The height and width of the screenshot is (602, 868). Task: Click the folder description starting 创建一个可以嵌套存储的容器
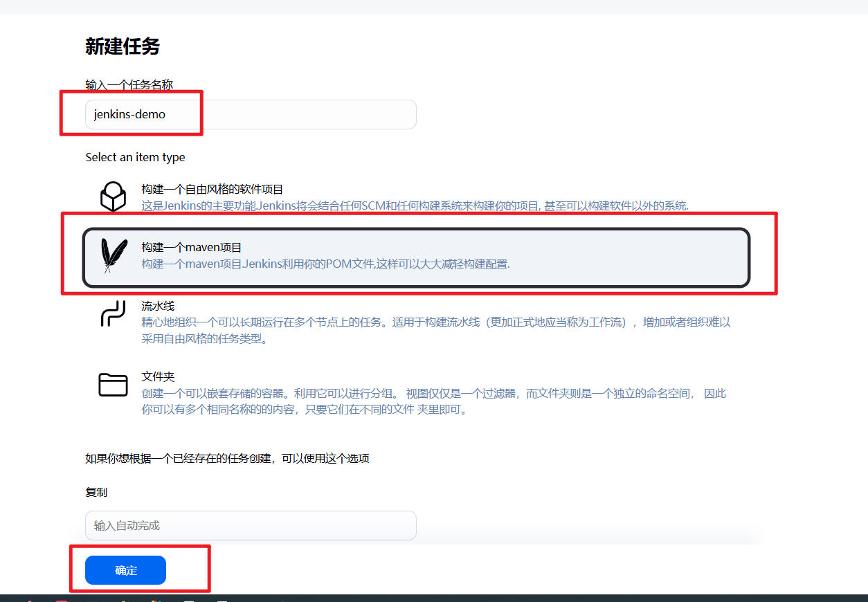click(434, 401)
